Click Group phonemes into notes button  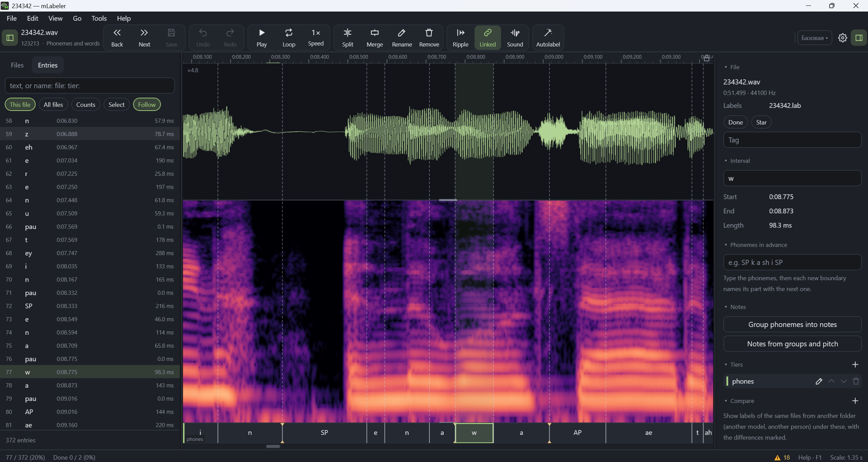[x=792, y=325]
